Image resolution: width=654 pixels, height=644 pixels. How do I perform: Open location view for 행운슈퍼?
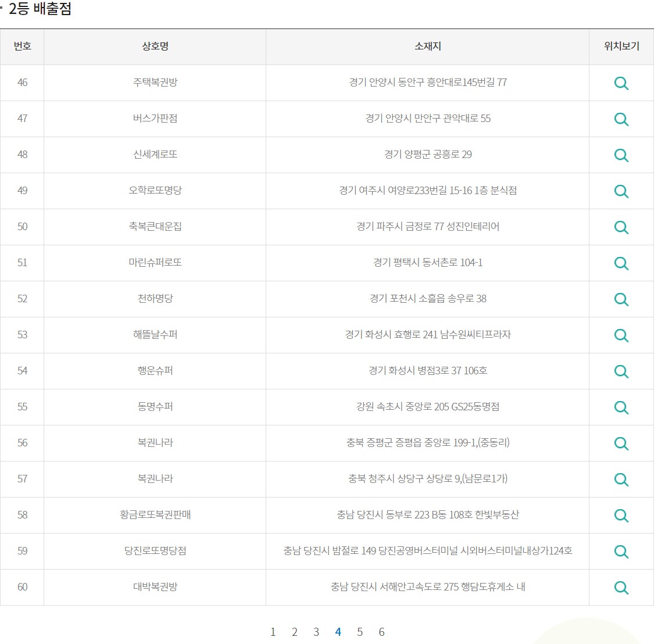pyautogui.click(x=621, y=371)
